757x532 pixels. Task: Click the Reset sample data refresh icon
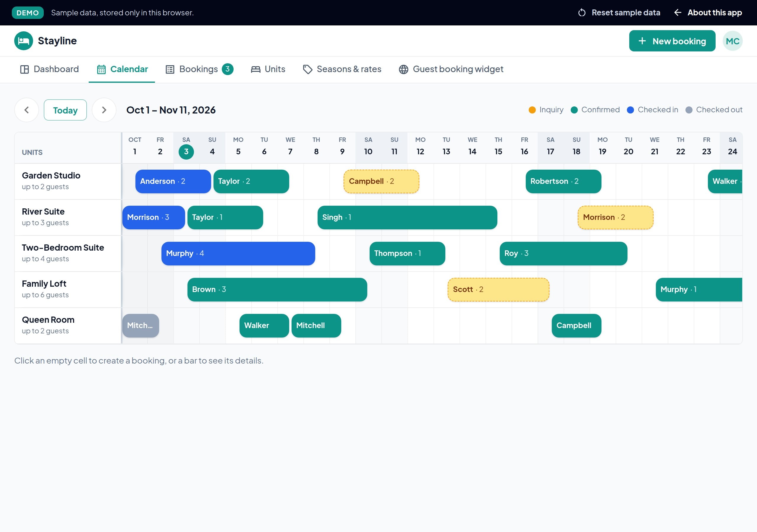[582, 13]
